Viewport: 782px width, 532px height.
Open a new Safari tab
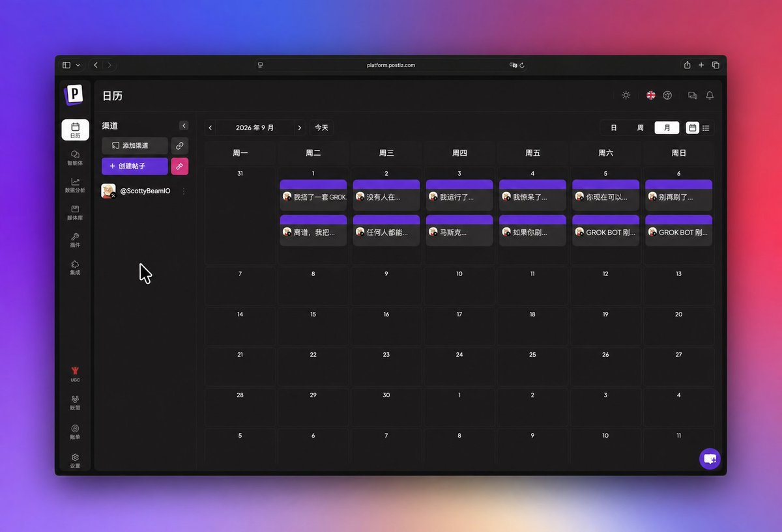point(701,65)
